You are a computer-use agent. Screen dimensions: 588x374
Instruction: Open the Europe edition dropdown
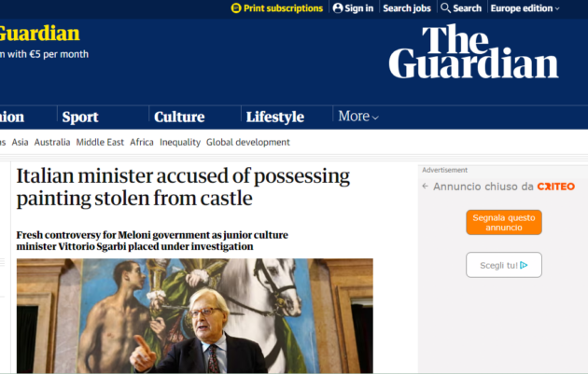click(525, 8)
